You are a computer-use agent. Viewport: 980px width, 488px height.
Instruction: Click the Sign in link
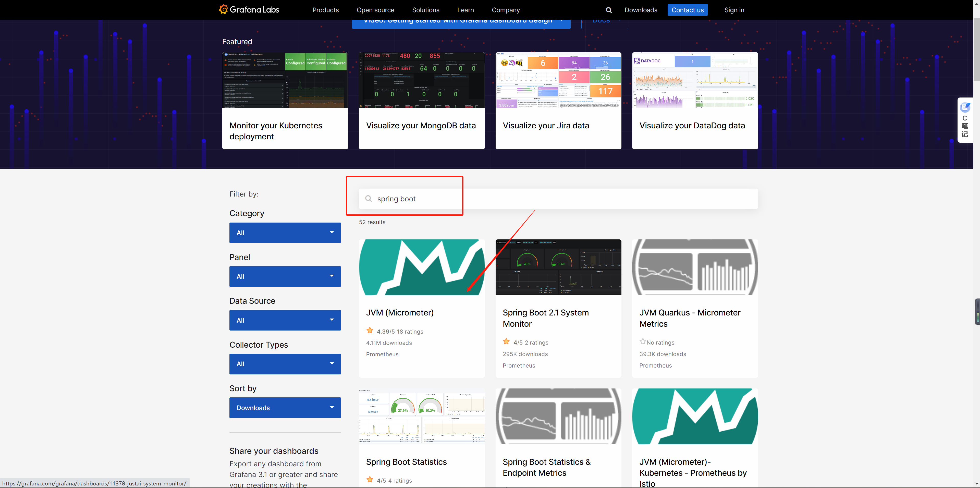tap(734, 10)
